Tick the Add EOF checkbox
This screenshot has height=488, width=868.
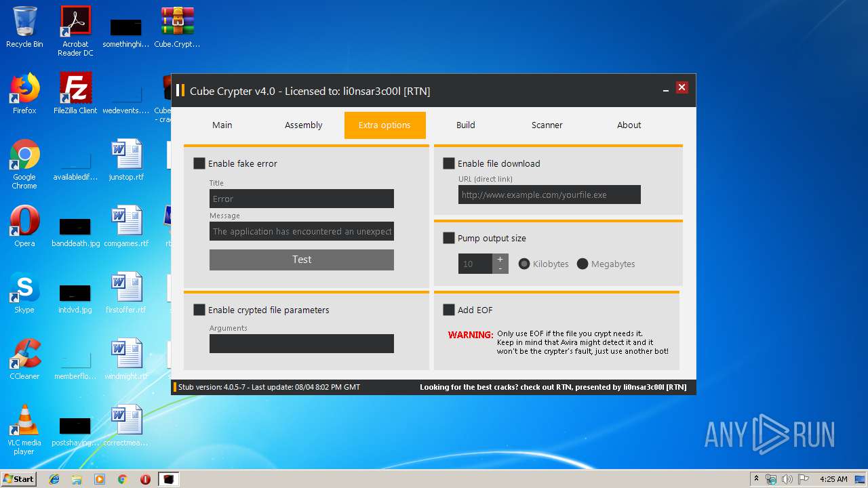pyautogui.click(x=449, y=310)
